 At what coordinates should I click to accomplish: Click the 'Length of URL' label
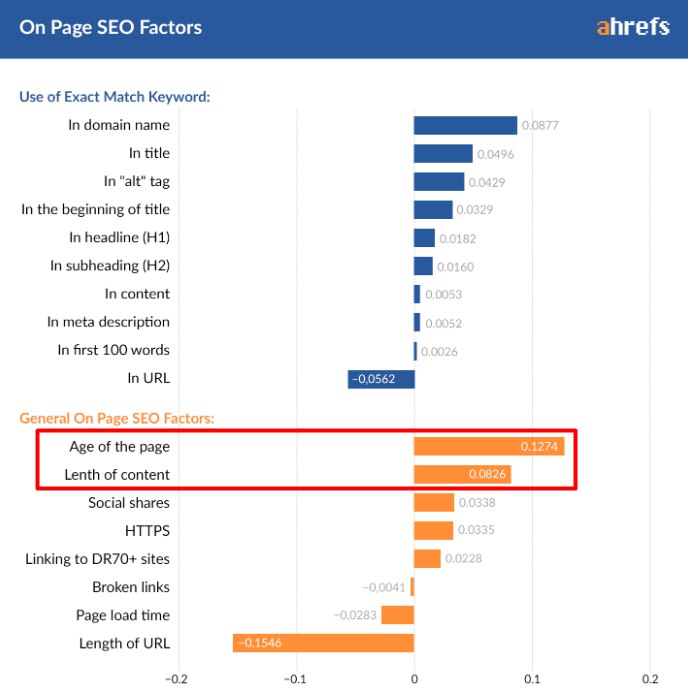(x=125, y=643)
